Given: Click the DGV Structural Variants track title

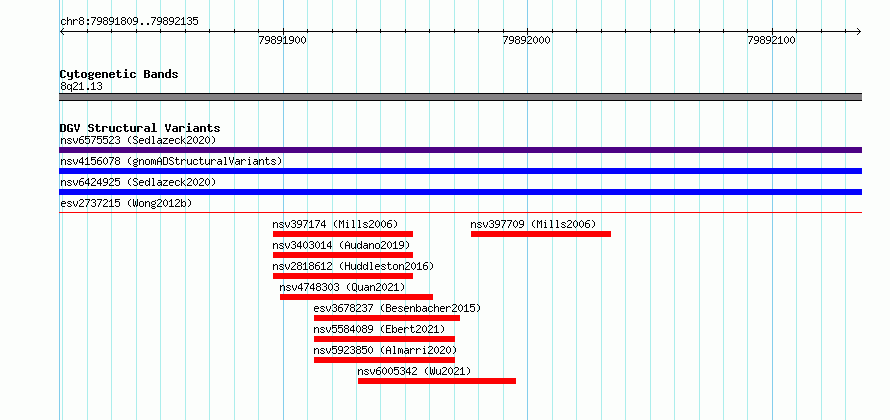Looking at the screenshot, I should pos(140,128).
